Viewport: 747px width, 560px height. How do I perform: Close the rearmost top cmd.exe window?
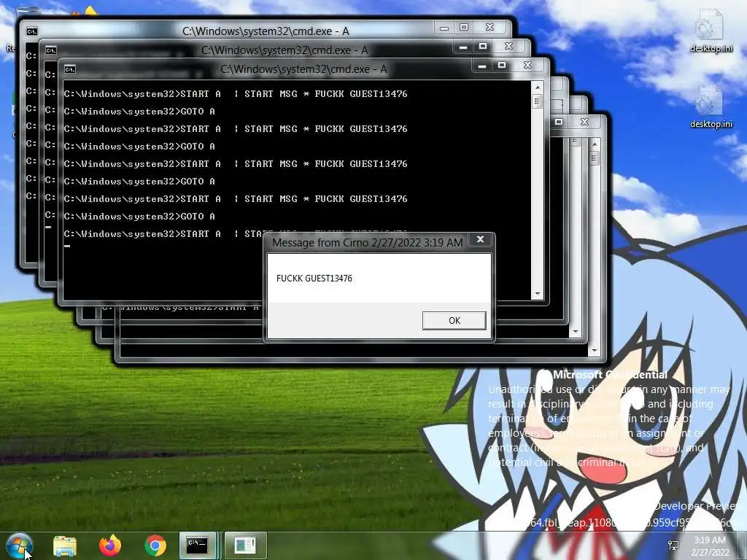click(x=489, y=27)
